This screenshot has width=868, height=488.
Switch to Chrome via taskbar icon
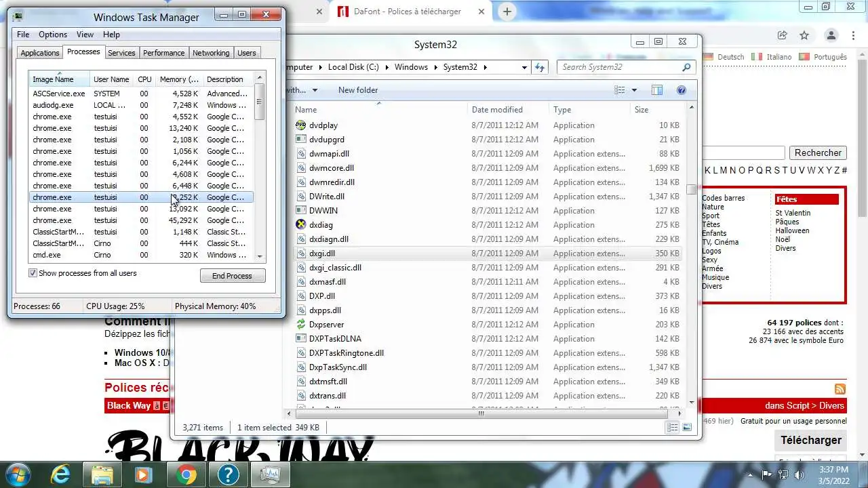186,474
